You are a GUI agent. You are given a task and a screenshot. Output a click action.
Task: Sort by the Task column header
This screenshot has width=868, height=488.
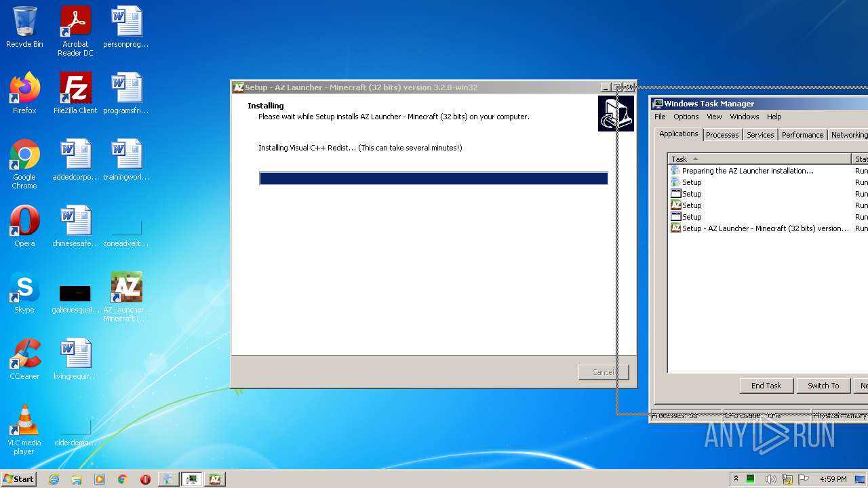[x=759, y=159]
